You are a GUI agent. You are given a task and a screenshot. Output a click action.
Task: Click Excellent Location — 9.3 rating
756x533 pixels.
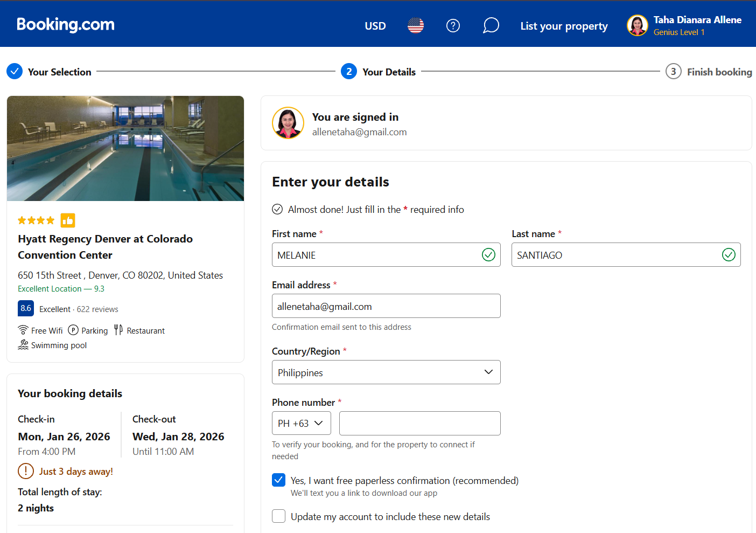tap(61, 289)
